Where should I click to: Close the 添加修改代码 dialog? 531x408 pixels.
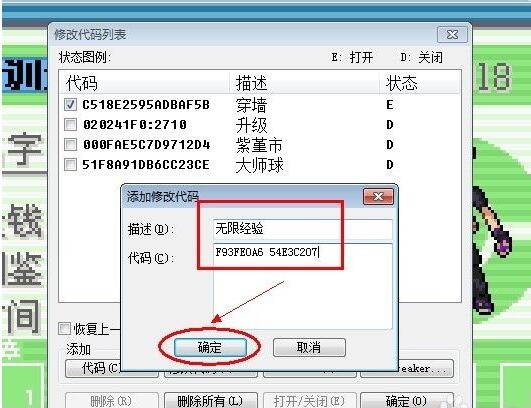378,196
